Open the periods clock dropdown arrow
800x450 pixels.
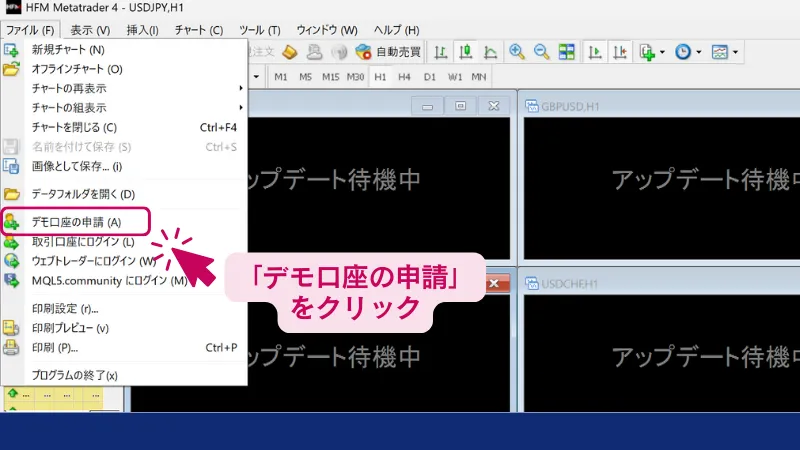[698, 52]
